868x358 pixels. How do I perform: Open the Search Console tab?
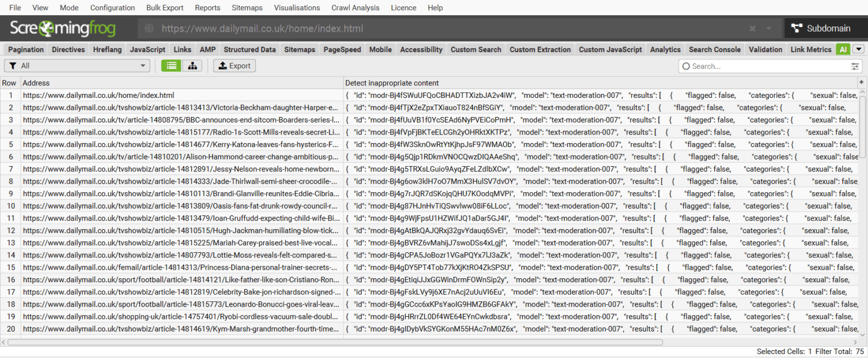[x=715, y=50]
